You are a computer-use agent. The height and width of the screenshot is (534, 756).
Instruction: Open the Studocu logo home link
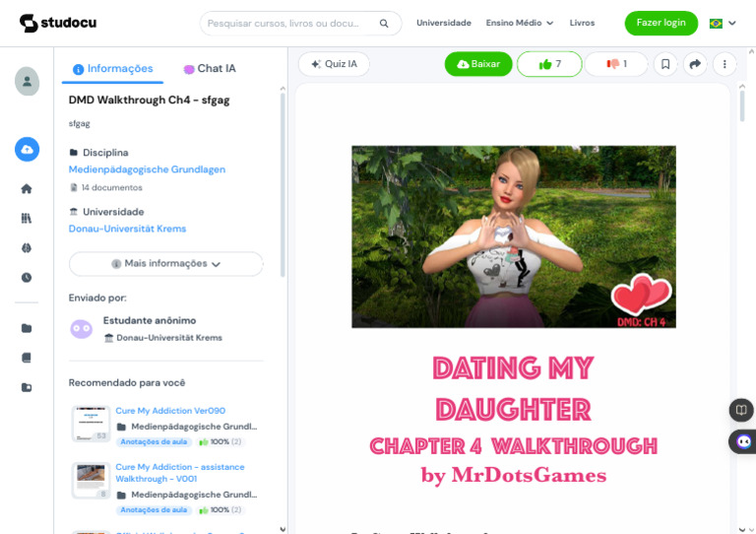point(58,23)
